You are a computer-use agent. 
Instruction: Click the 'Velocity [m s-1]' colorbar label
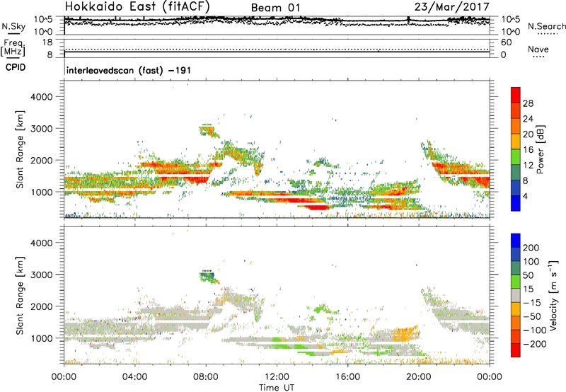tap(553, 295)
